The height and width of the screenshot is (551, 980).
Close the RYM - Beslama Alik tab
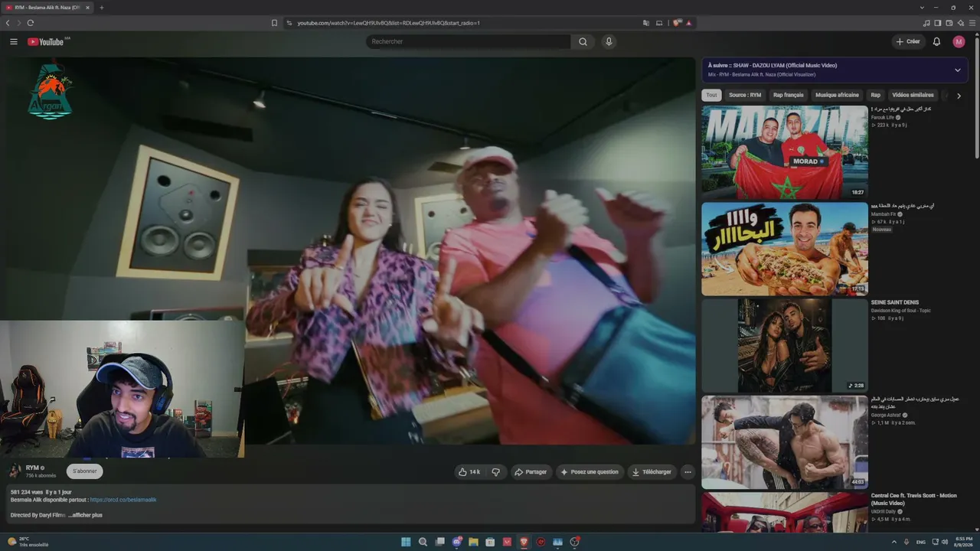tap(87, 8)
